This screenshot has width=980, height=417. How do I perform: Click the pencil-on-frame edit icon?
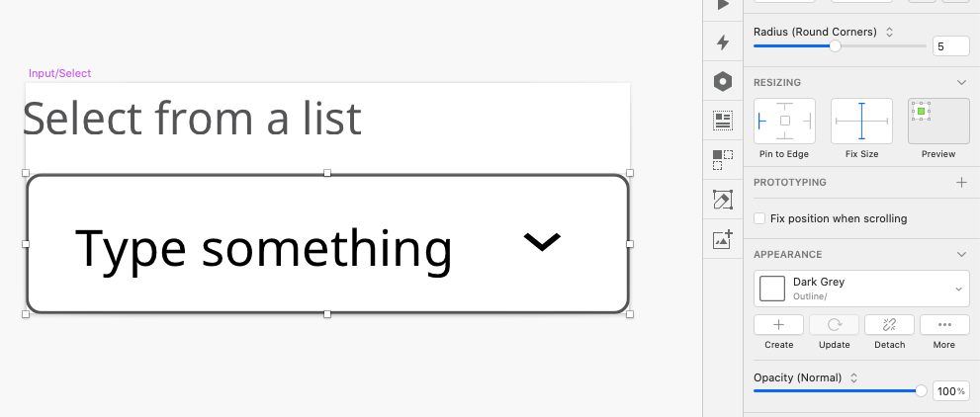[x=723, y=200]
